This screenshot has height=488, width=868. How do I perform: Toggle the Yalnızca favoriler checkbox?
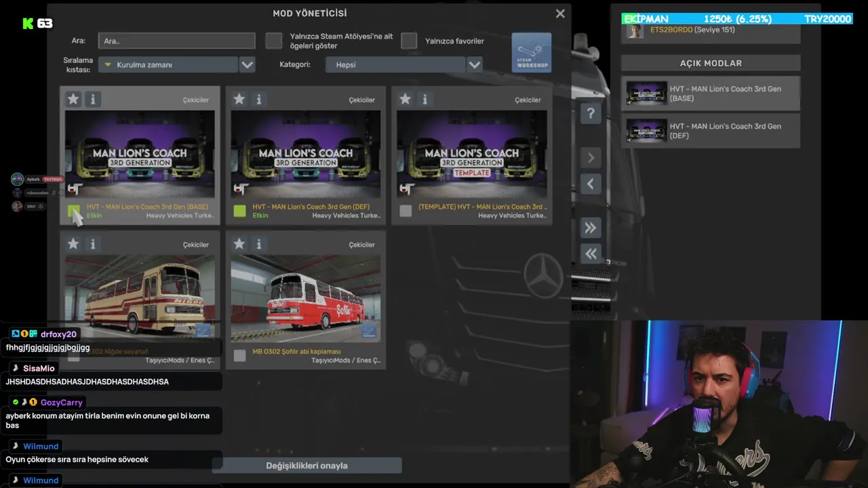[409, 41]
